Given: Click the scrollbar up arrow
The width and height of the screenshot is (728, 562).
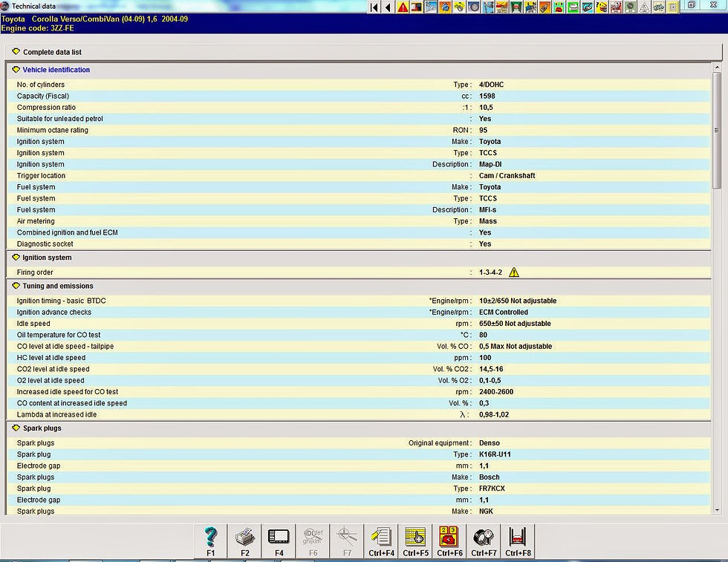Looking at the screenshot, I should coord(718,68).
